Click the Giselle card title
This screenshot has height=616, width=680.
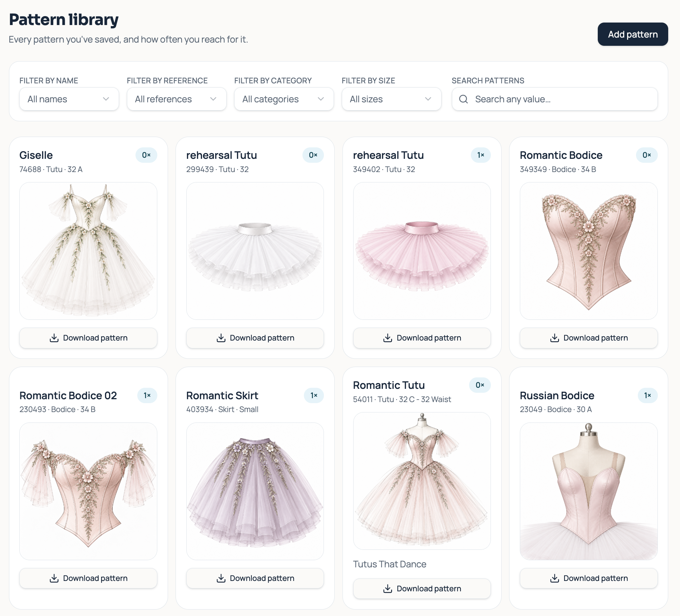click(x=36, y=155)
